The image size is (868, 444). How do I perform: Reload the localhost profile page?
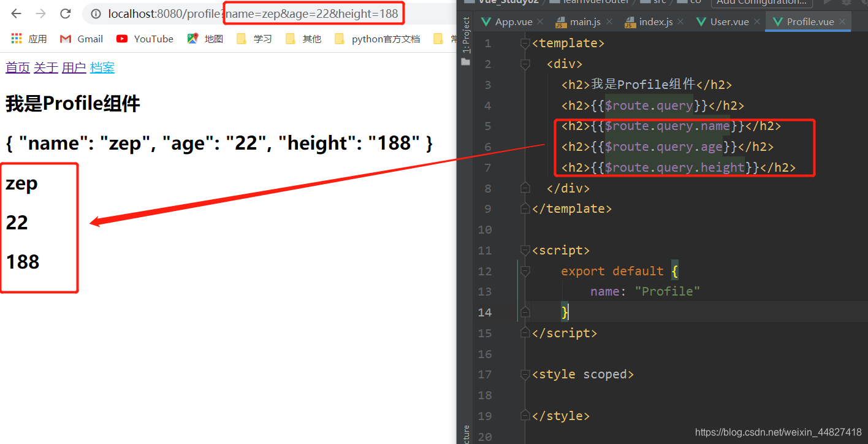[66, 13]
